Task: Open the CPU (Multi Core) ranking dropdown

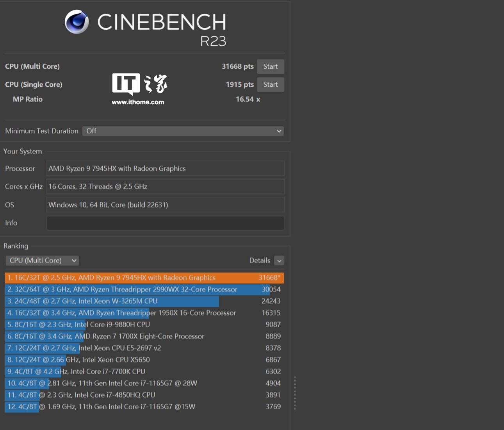Action: [x=42, y=260]
